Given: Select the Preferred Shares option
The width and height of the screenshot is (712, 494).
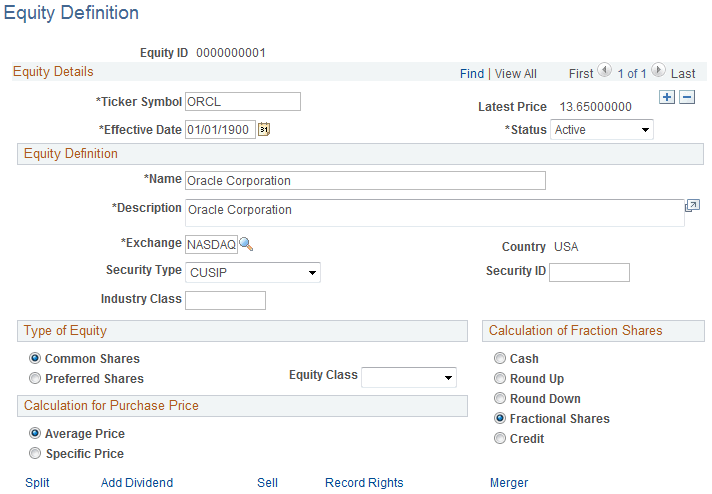Looking at the screenshot, I should [35, 379].
